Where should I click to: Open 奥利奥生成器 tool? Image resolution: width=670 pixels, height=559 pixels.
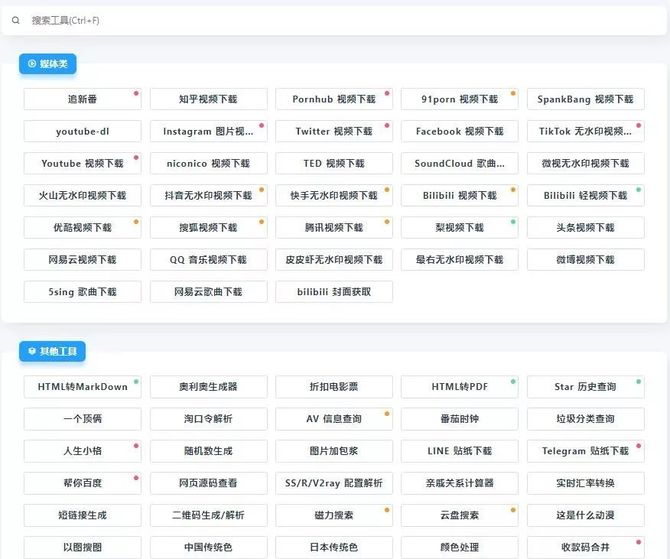(209, 387)
